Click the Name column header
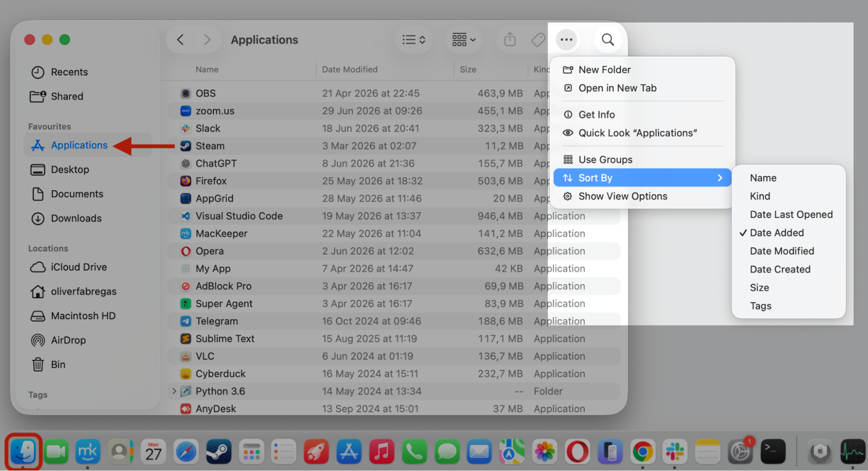Viewport: 868px width, 471px height. point(207,70)
